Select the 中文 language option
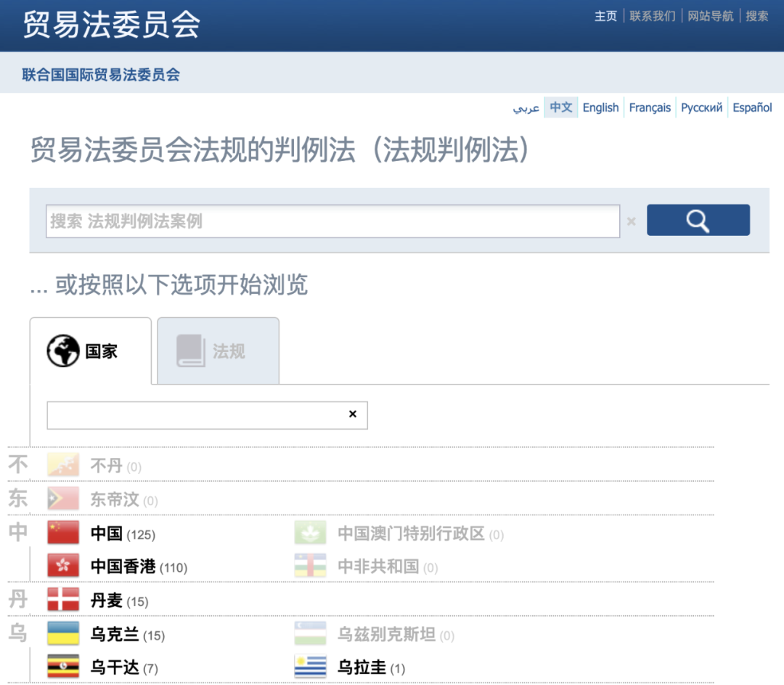Viewport: 784px width, 685px height. (x=561, y=107)
